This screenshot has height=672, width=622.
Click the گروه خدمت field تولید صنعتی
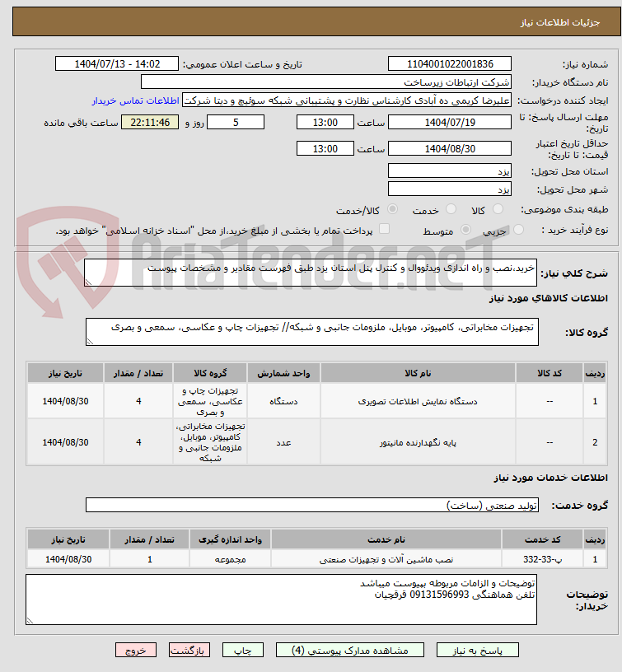312,505
